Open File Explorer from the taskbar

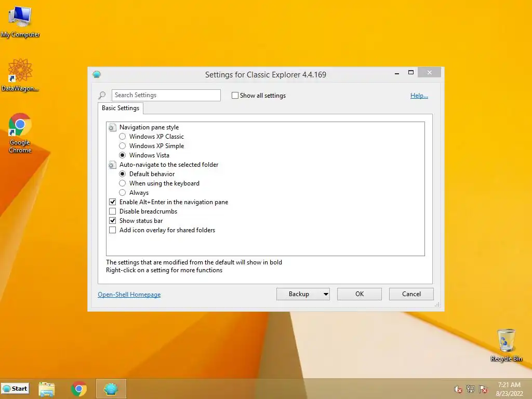point(46,389)
